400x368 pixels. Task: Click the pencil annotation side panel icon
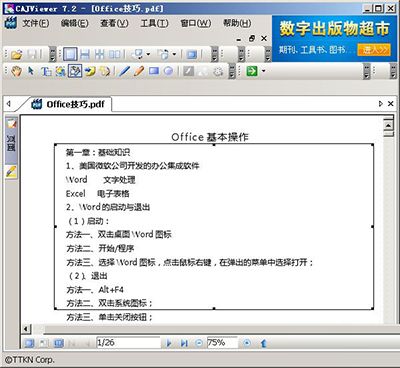11,172
